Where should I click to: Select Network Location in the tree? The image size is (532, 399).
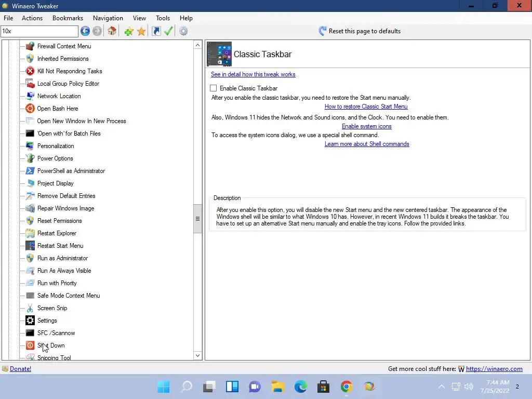point(59,96)
